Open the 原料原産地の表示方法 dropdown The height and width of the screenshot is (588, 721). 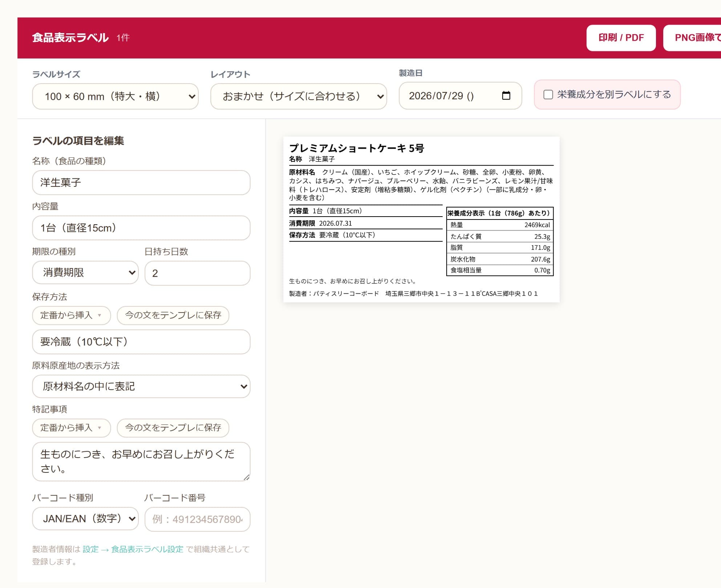point(141,386)
